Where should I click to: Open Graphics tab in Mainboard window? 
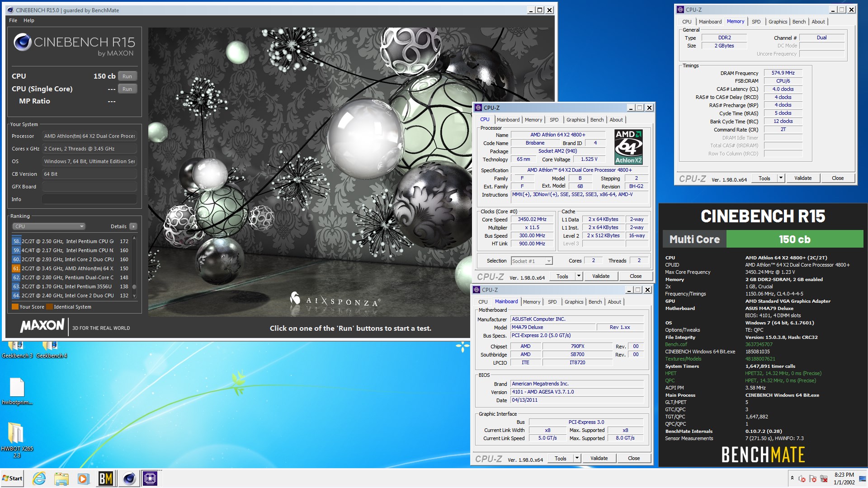(574, 302)
